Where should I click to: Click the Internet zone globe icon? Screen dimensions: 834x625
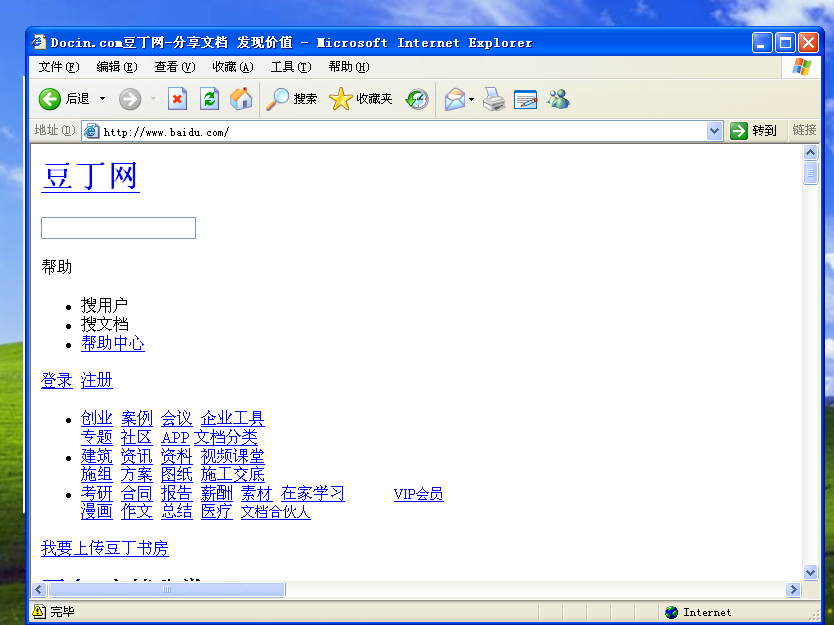pyautogui.click(x=672, y=612)
